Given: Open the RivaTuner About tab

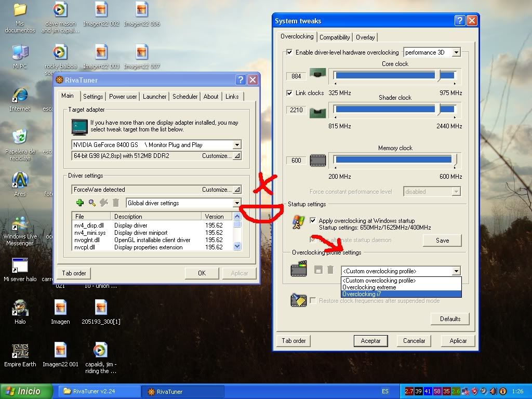Looking at the screenshot, I should click(211, 96).
